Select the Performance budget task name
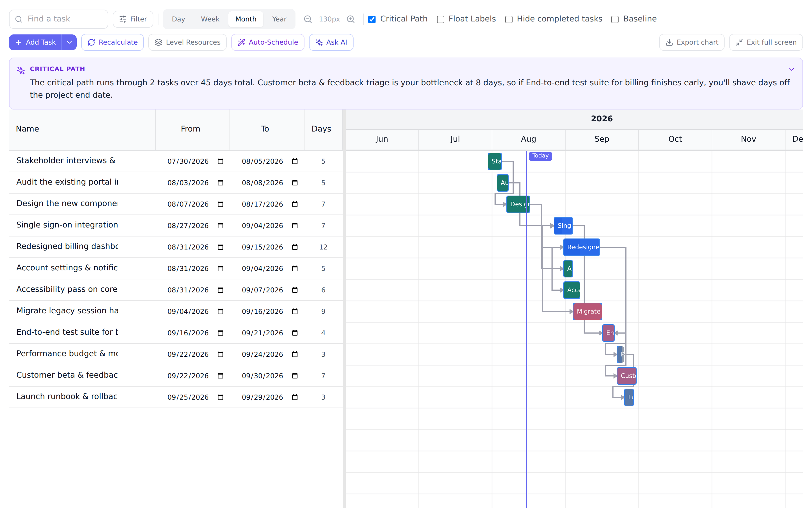812x508 pixels. point(67,354)
